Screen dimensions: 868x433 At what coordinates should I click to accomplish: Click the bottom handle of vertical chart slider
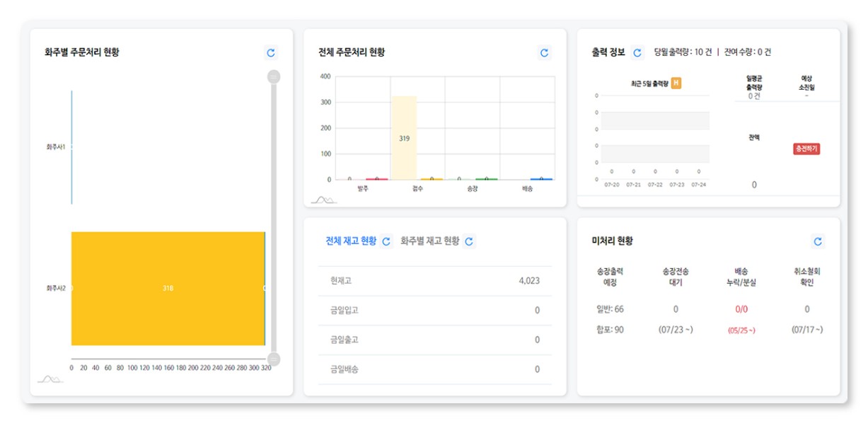click(274, 359)
